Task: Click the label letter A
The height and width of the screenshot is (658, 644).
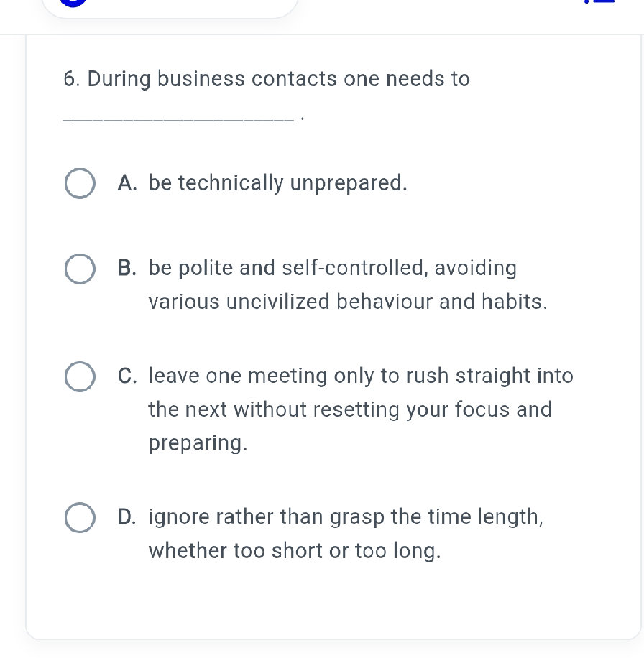Action: (127, 183)
